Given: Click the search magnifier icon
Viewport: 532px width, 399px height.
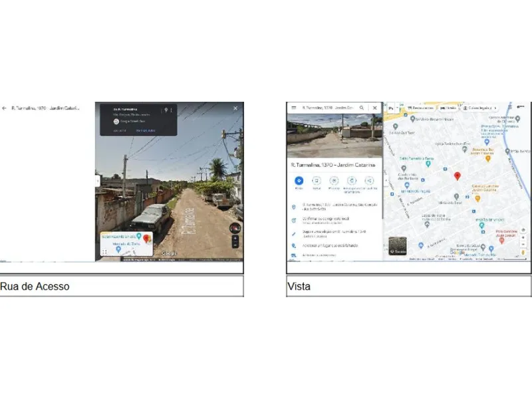Looking at the screenshot, I should pyautogui.click(x=362, y=107).
